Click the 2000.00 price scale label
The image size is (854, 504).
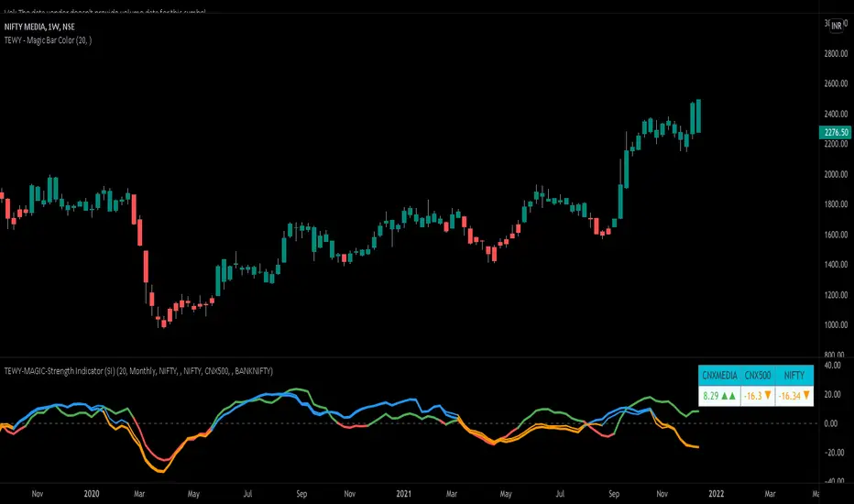[x=836, y=174]
